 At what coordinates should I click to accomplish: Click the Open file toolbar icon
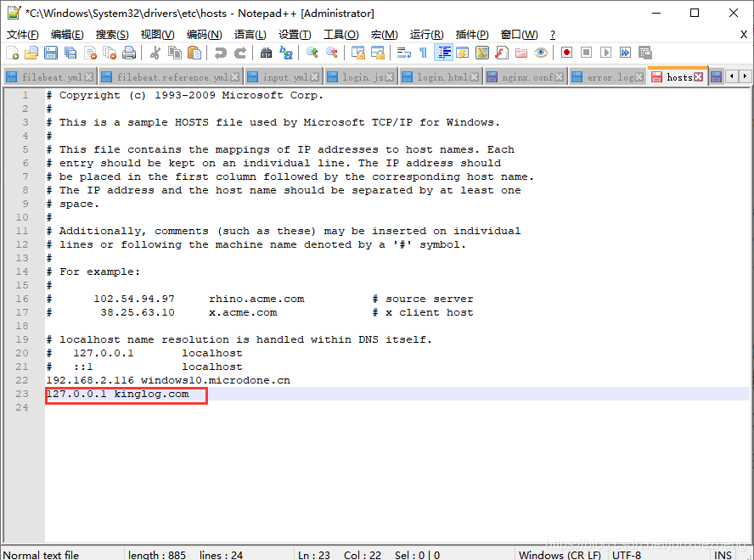coord(31,53)
